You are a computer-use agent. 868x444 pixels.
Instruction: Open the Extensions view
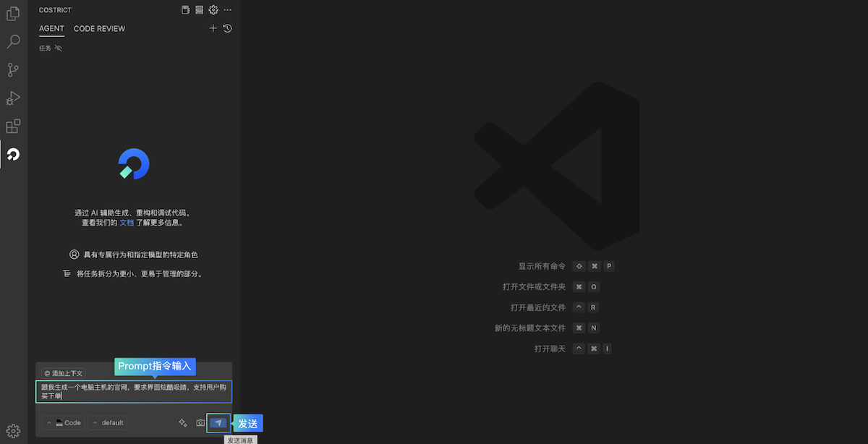click(13, 126)
